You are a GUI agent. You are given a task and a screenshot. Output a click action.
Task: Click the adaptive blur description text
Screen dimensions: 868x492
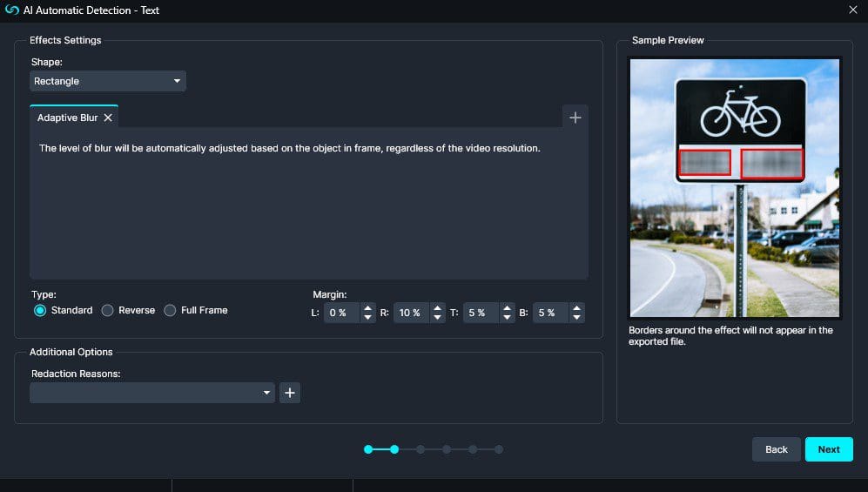[290, 148]
